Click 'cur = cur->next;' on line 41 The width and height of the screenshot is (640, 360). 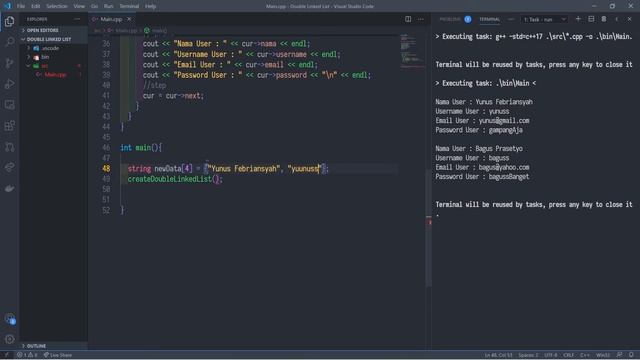tap(173, 96)
